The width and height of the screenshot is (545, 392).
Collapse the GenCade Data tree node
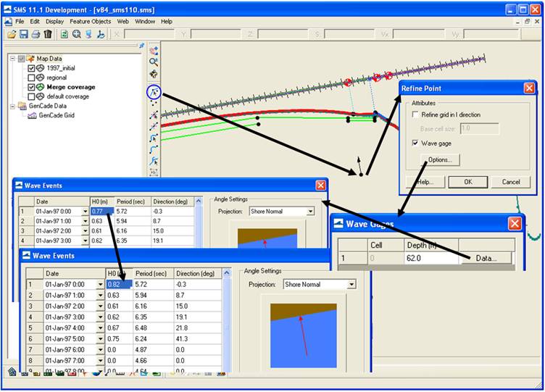[12, 106]
